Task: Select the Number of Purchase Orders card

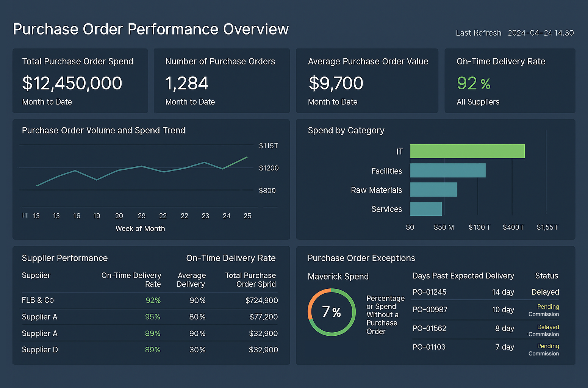Action: [x=222, y=81]
